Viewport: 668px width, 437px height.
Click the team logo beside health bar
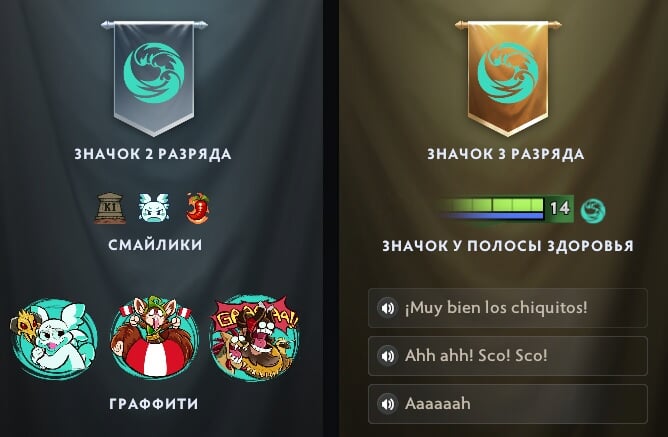coord(593,210)
